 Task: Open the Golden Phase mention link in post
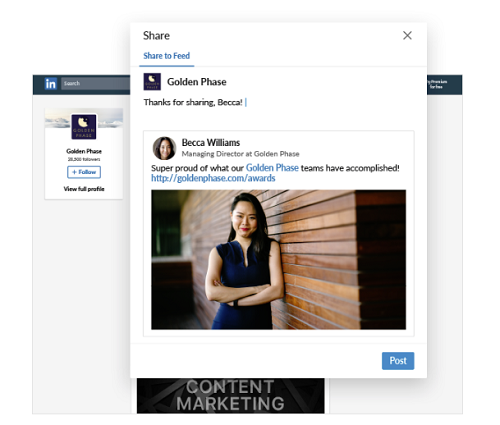point(272,168)
